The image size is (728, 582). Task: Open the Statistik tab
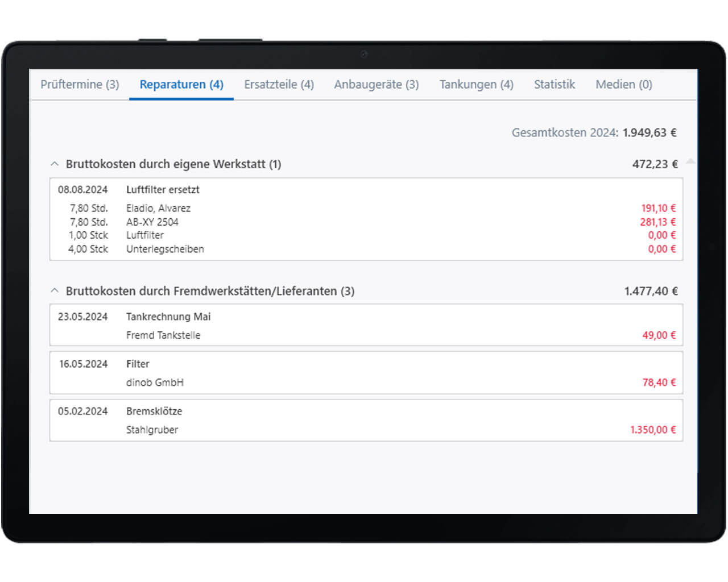pos(554,85)
